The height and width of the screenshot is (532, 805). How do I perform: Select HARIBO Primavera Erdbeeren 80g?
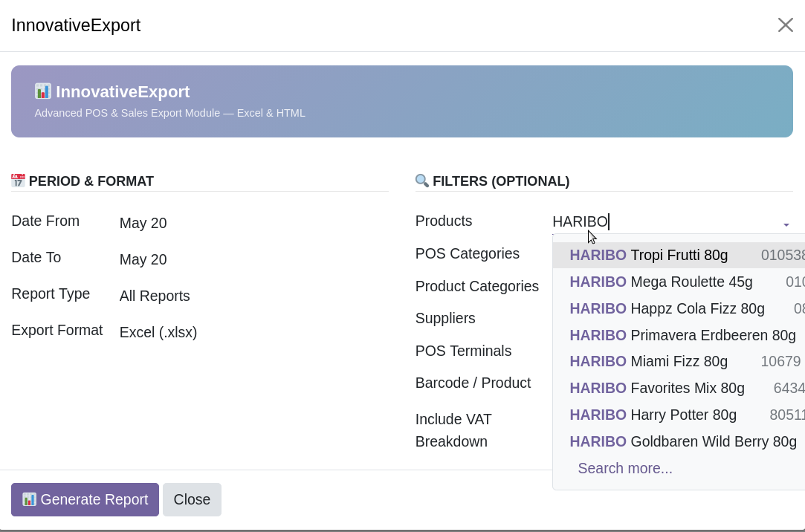point(679,335)
